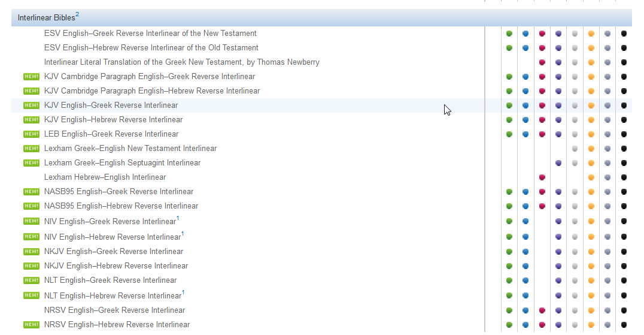Image resolution: width=644 pixels, height=335 pixels.
Task: Click the magenta dot in NRSV English–Greek row
Action: (x=542, y=310)
